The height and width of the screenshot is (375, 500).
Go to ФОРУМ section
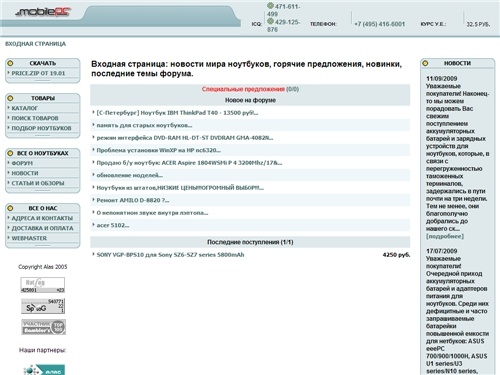[x=22, y=163]
